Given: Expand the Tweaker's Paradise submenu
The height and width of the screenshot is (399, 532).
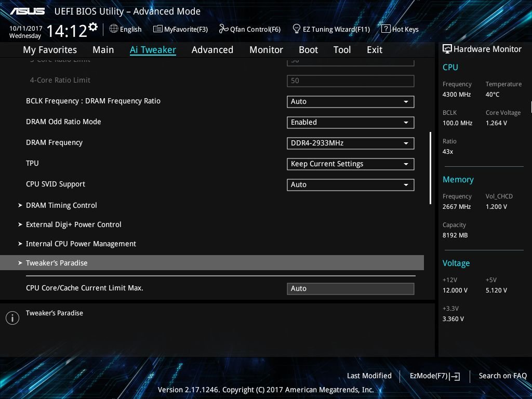Looking at the screenshot, I should point(212,262).
